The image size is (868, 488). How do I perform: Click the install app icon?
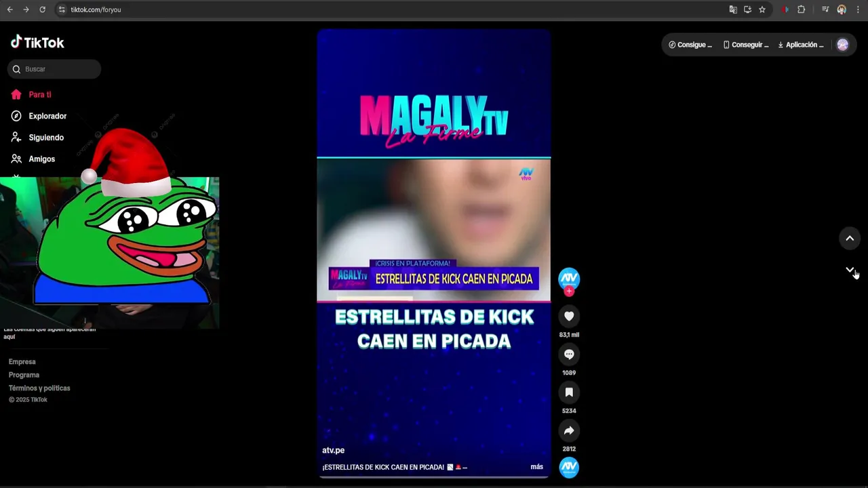(x=747, y=9)
